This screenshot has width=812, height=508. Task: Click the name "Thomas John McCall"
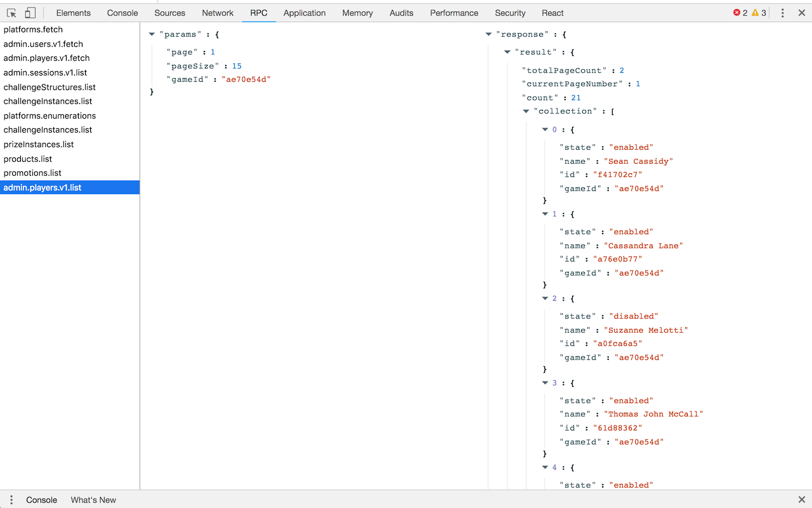pyautogui.click(x=653, y=414)
